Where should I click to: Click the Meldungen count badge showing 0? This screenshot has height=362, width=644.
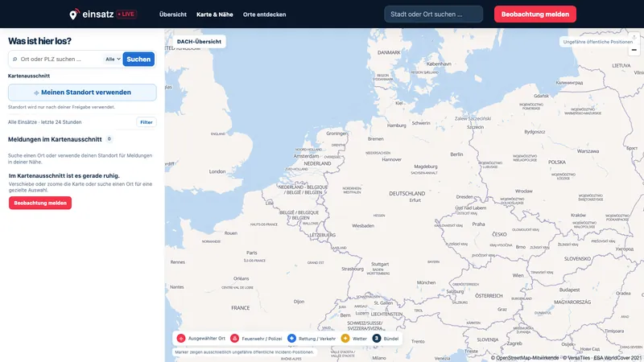(x=109, y=139)
